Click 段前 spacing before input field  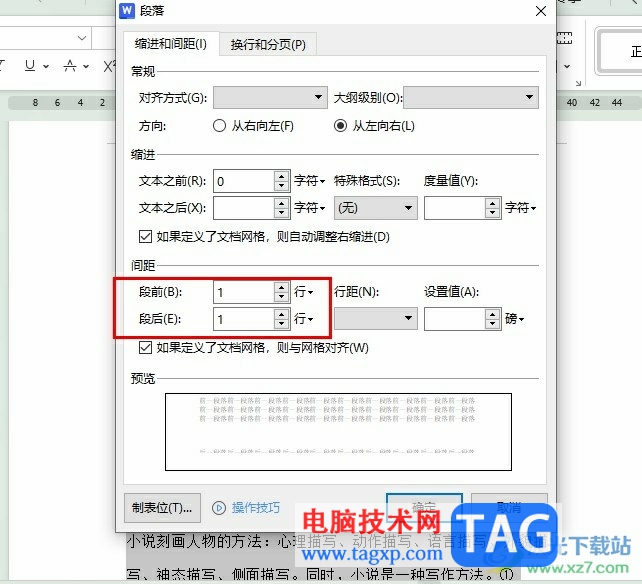pos(244,292)
